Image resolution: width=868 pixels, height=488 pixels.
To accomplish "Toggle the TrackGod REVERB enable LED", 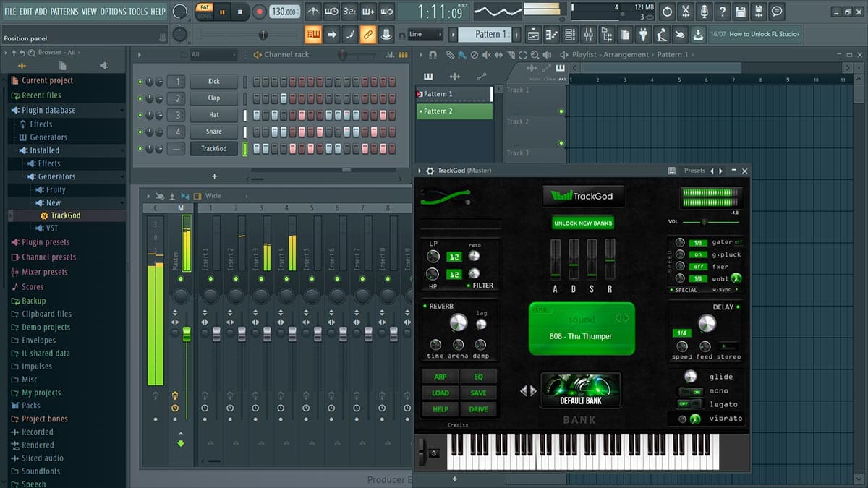I will click(x=425, y=307).
